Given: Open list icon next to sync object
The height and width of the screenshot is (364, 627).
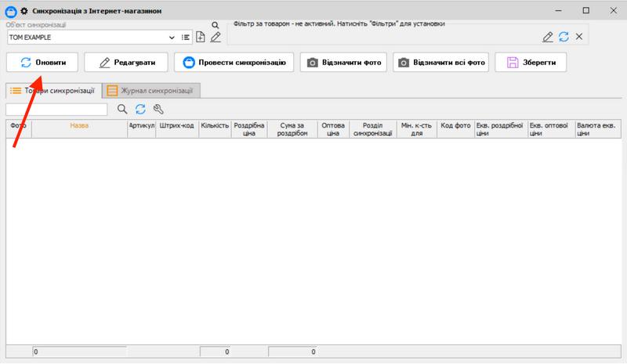Looking at the screenshot, I should click(x=186, y=37).
